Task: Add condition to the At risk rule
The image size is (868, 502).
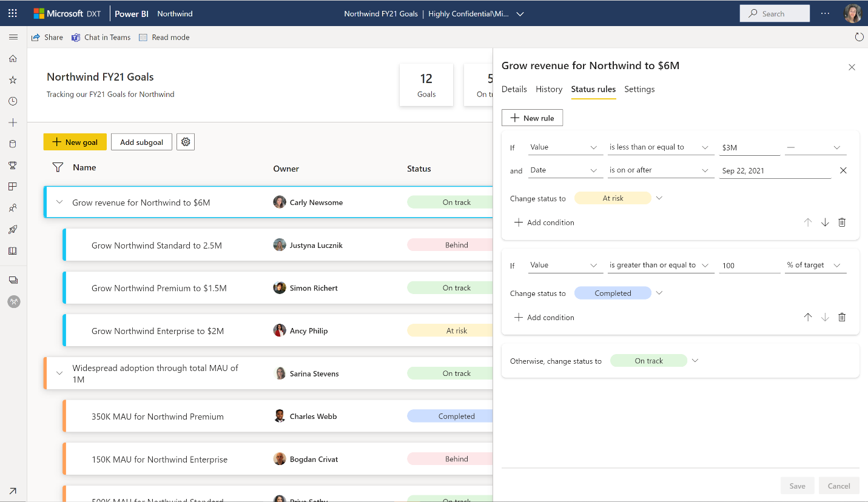Action: (544, 223)
